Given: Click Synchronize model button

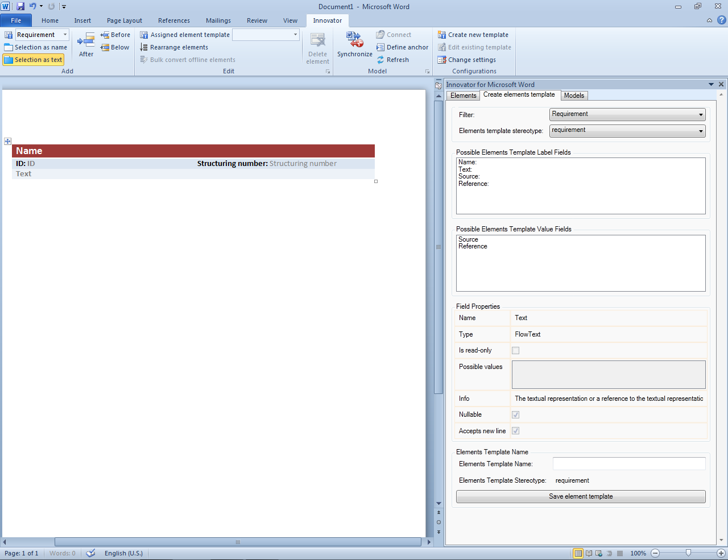Looking at the screenshot, I should coord(355,45).
